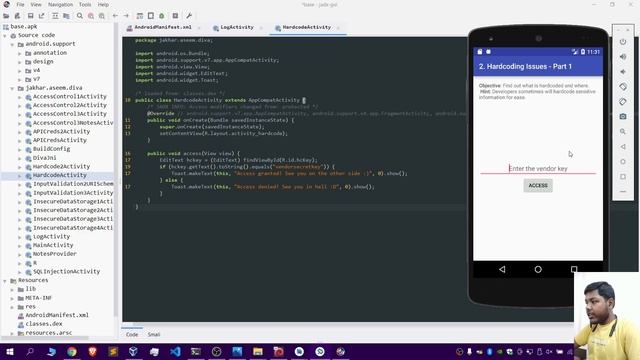Click the emulator Volume up button
Image resolution: width=640 pixels, height=360 pixels.
(623, 57)
